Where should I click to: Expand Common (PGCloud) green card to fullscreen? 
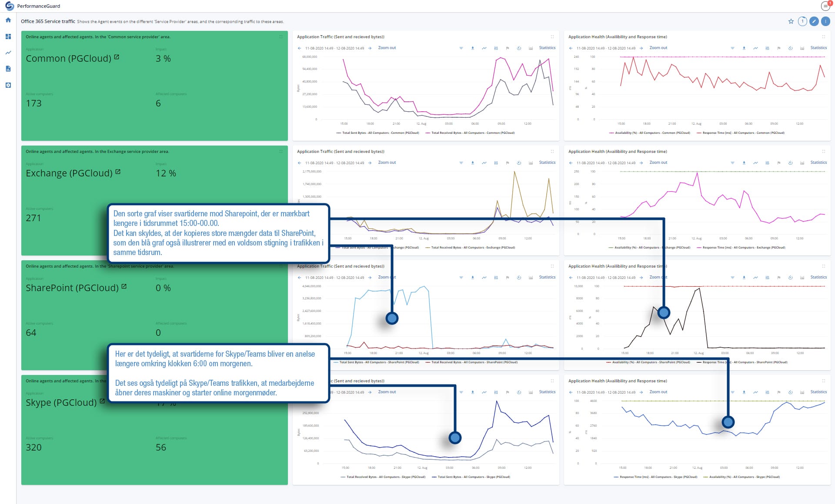click(281, 36)
